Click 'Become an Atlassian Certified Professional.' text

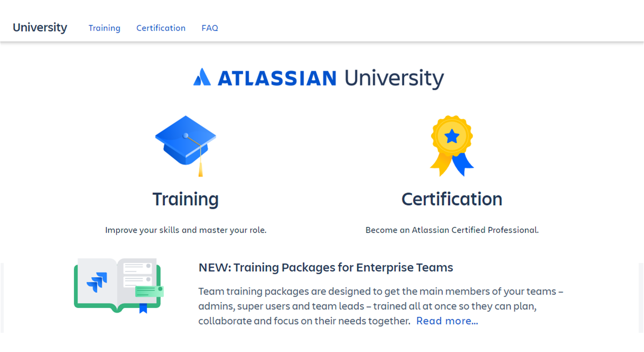point(452,230)
